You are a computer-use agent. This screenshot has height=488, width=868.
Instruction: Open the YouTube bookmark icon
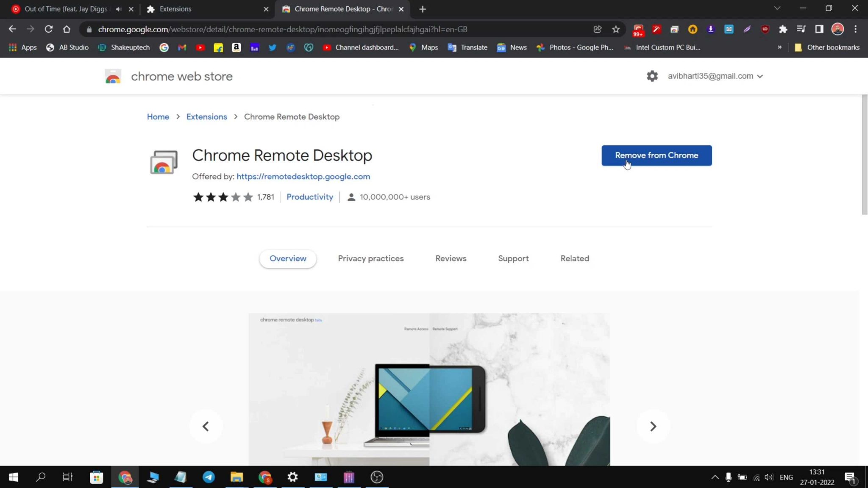pyautogui.click(x=200, y=47)
